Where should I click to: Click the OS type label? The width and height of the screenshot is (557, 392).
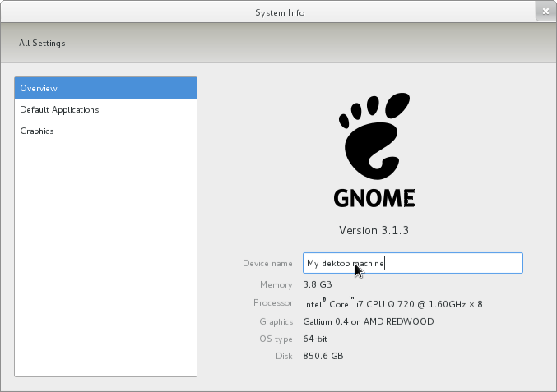pos(276,339)
